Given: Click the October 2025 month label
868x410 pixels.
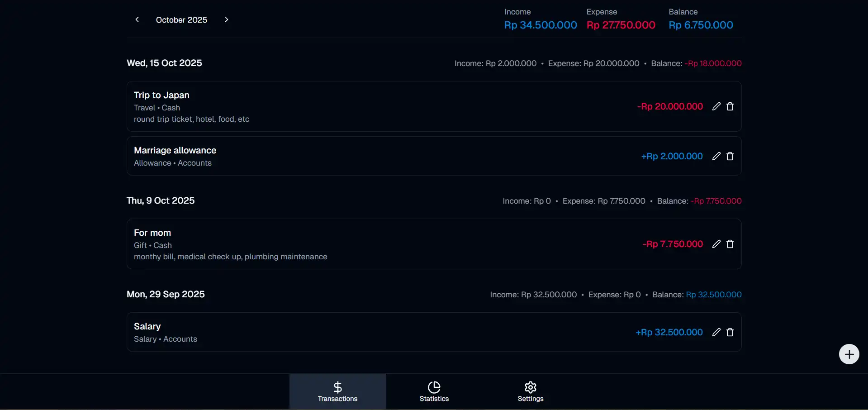Looking at the screenshot, I should (x=181, y=20).
